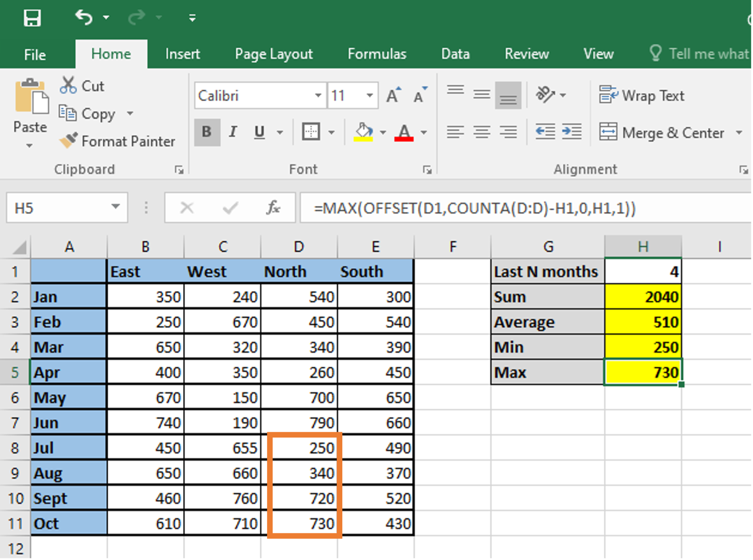This screenshot has height=560, width=753.
Task: Select the Italic formatting icon
Action: (233, 132)
